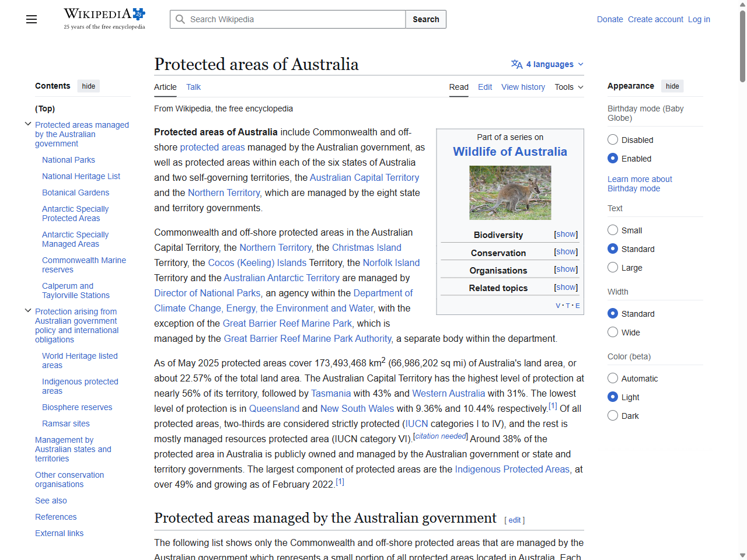Show the Conservation section in infobox
The image size is (747, 560).
click(x=566, y=251)
